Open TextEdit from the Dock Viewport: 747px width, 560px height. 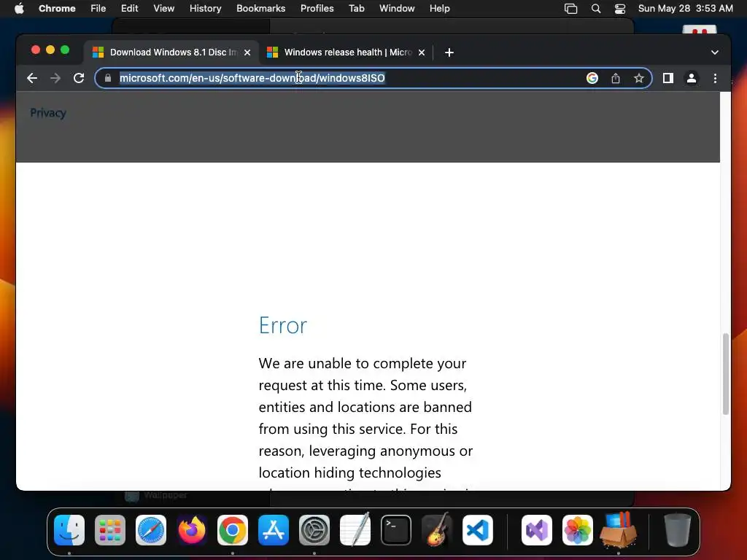(x=355, y=529)
